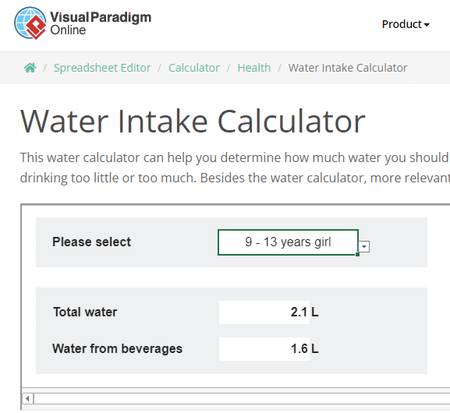
Task: Click the caret arrow next to Product
Action: pyautogui.click(x=427, y=25)
